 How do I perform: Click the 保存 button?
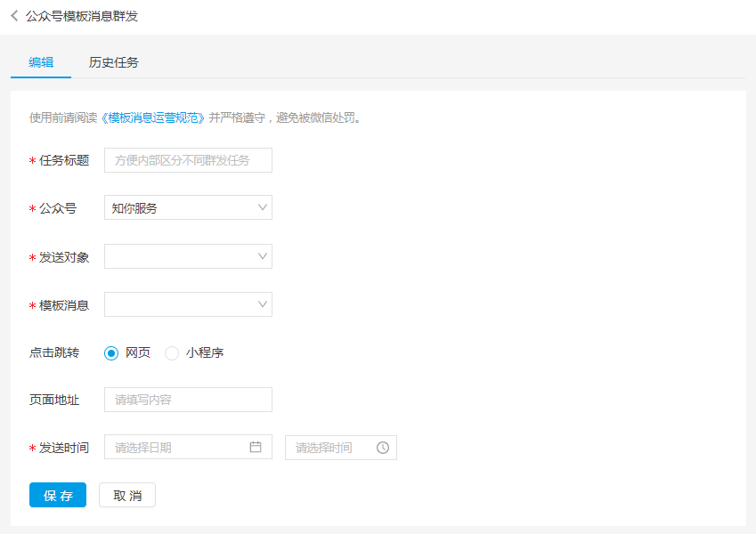[58, 495]
